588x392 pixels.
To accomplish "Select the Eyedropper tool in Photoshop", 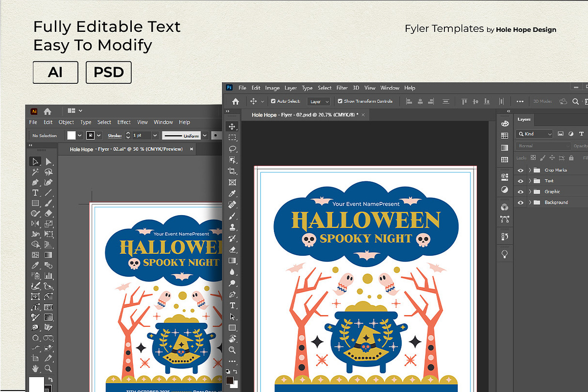I will point(232,194).
